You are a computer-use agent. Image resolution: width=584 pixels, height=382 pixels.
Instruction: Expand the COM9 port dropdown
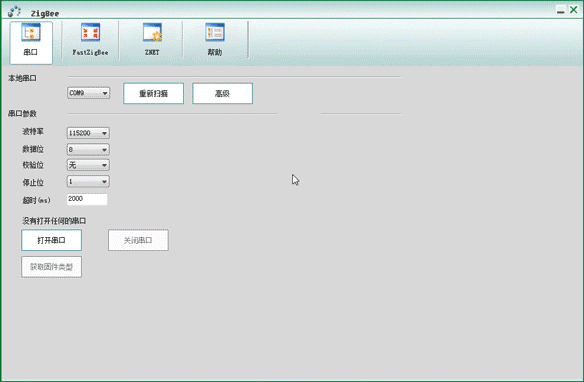(89, 93)
